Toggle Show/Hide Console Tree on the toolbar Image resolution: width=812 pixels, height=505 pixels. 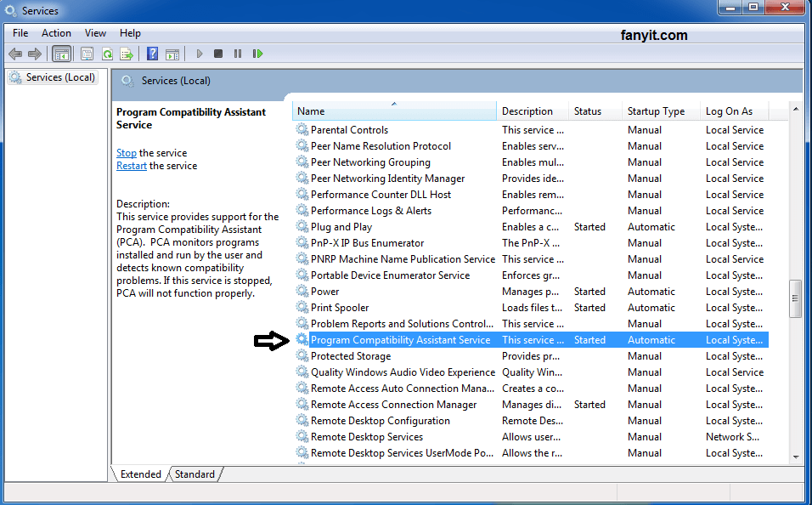pos(60,54)
